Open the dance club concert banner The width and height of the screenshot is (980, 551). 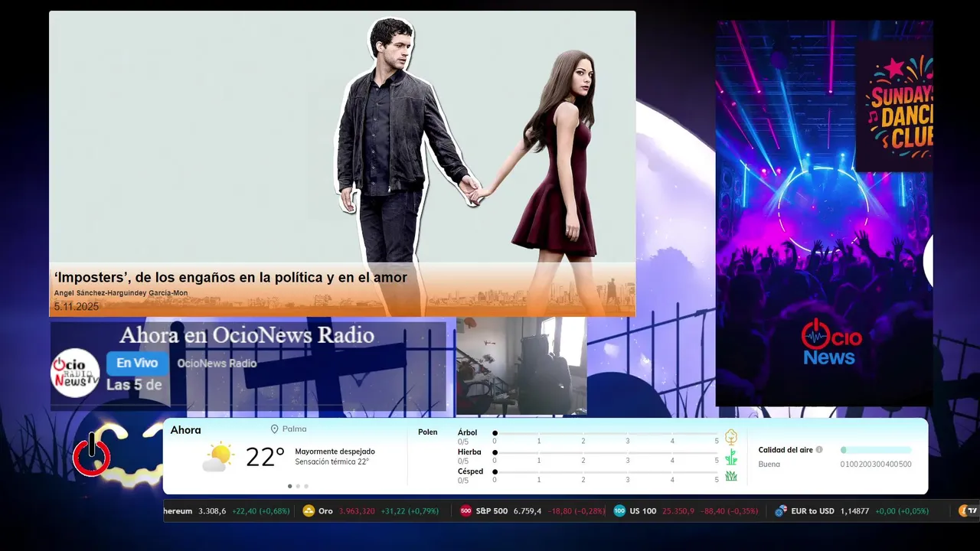point(824,214)
